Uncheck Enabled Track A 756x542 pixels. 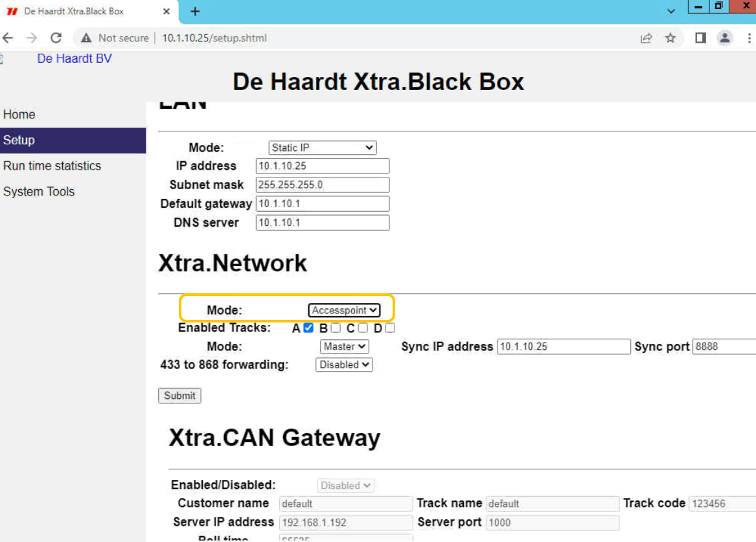[308, 328]
